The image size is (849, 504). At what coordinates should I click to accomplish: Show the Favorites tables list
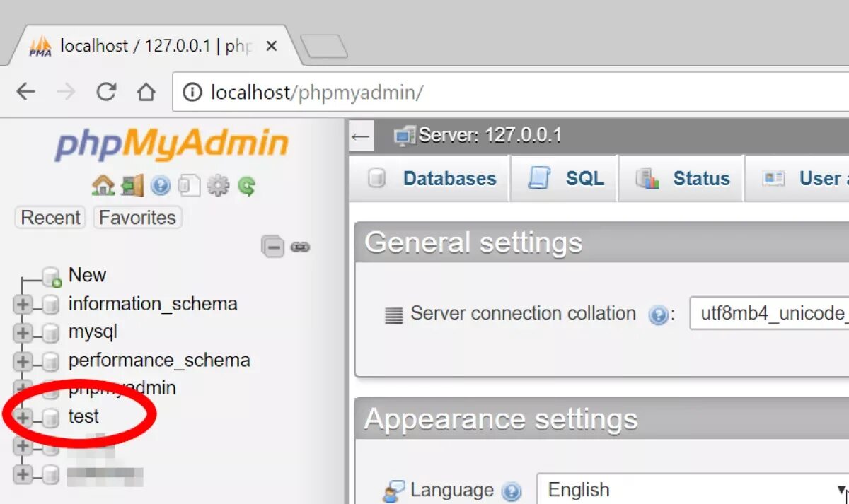click(137, 218)
